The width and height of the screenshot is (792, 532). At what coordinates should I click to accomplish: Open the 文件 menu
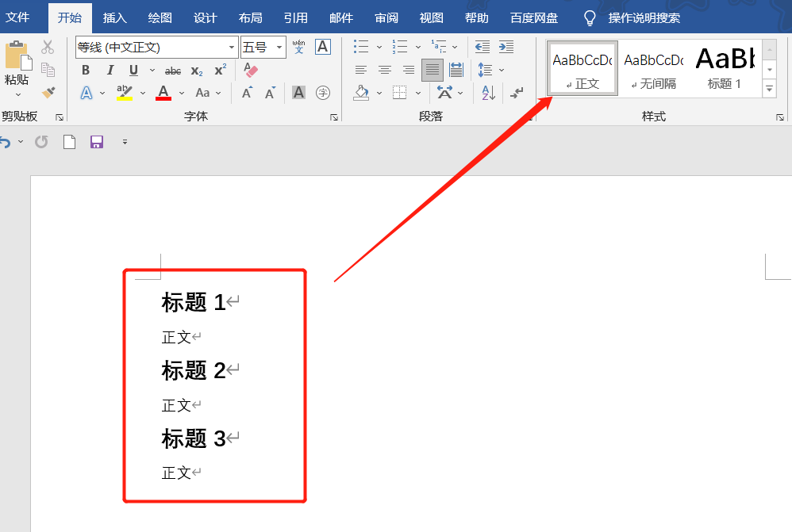(x=17, y=17)
